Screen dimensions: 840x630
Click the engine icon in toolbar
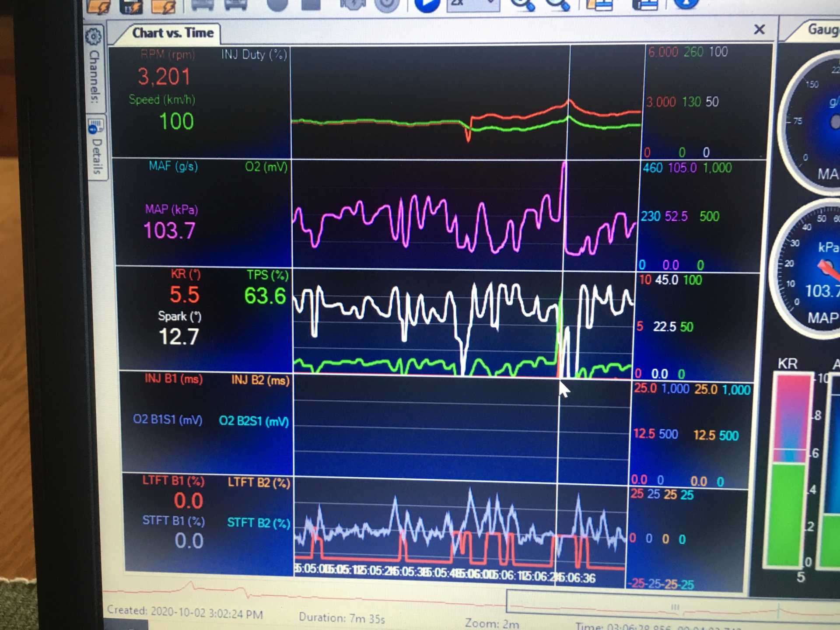[353, 4]
